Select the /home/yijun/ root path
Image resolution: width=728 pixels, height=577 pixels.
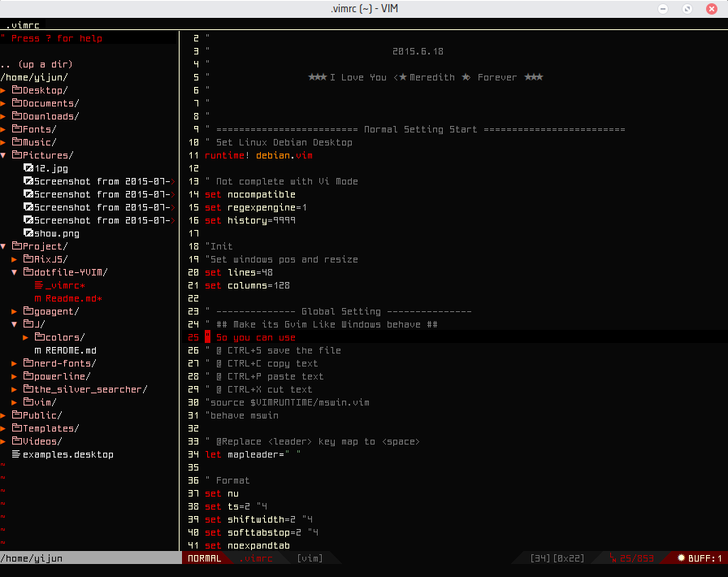(x=34, y=77)
